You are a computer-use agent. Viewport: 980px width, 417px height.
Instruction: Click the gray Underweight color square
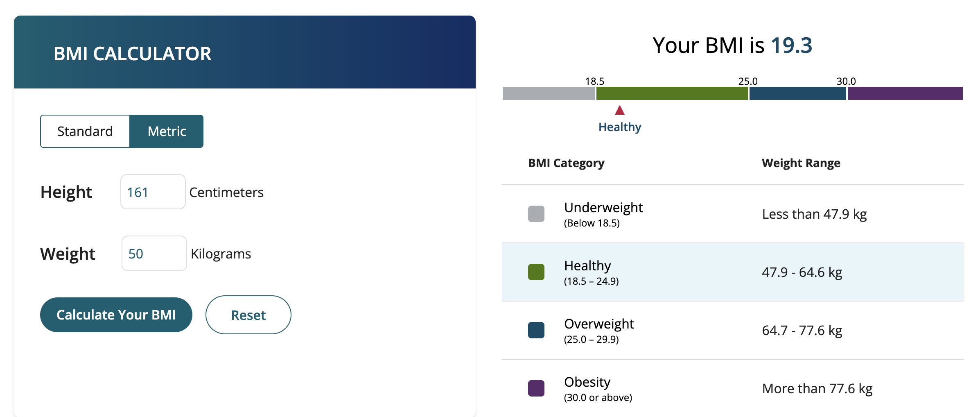[536, 214]
